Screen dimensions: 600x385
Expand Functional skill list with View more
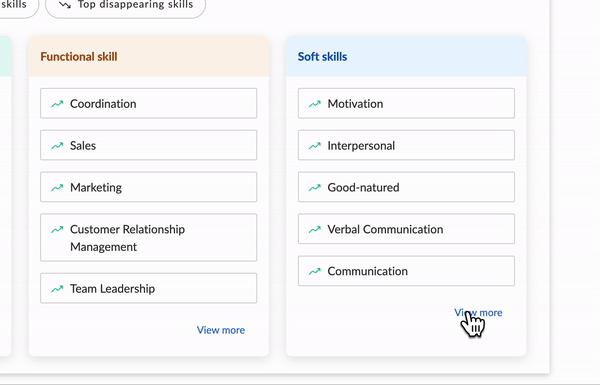click(221, 330)
